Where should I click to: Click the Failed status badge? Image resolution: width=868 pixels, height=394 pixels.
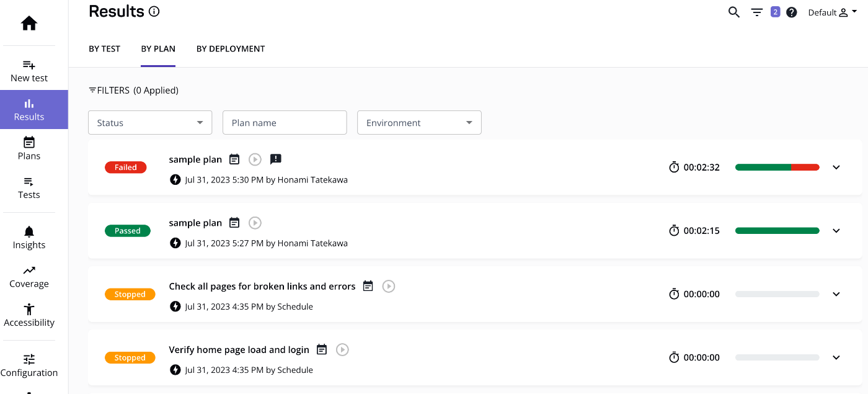coord(126,168)
